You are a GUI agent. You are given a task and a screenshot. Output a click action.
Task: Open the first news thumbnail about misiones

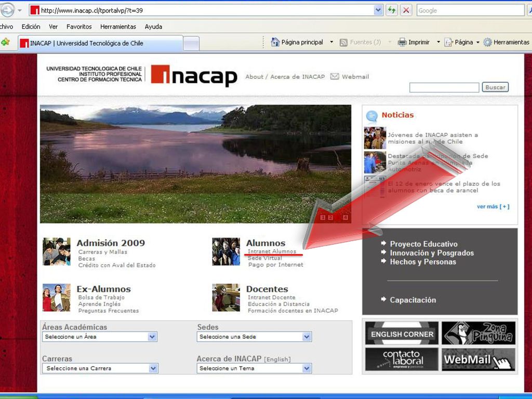(375, 138)
